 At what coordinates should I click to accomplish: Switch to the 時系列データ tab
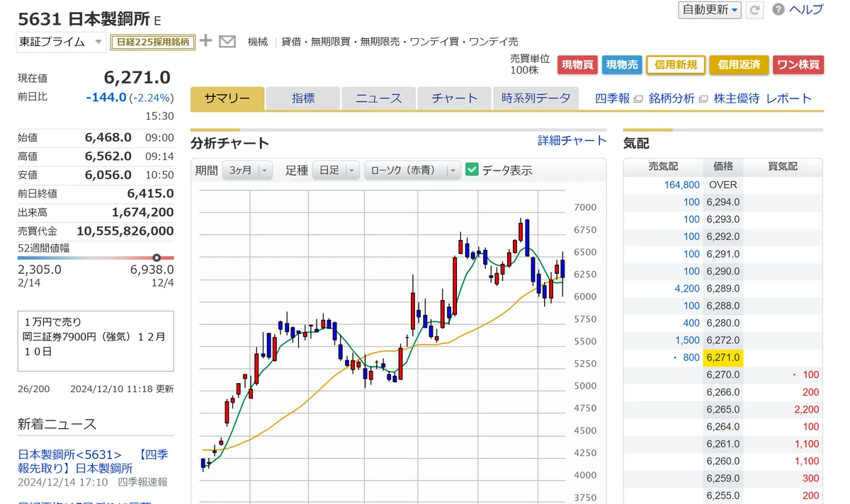point(536,98)
